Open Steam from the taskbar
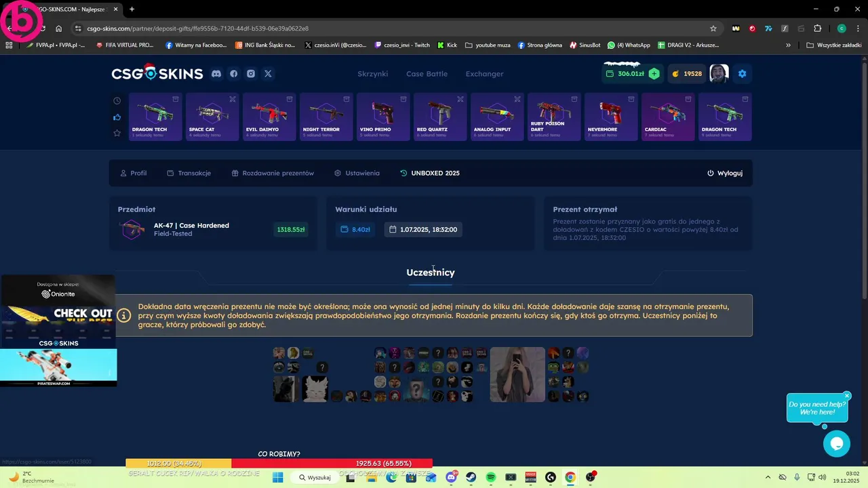The height and width of the screenshot is (488, 868). pyautogui.click(x=471, y=477)
